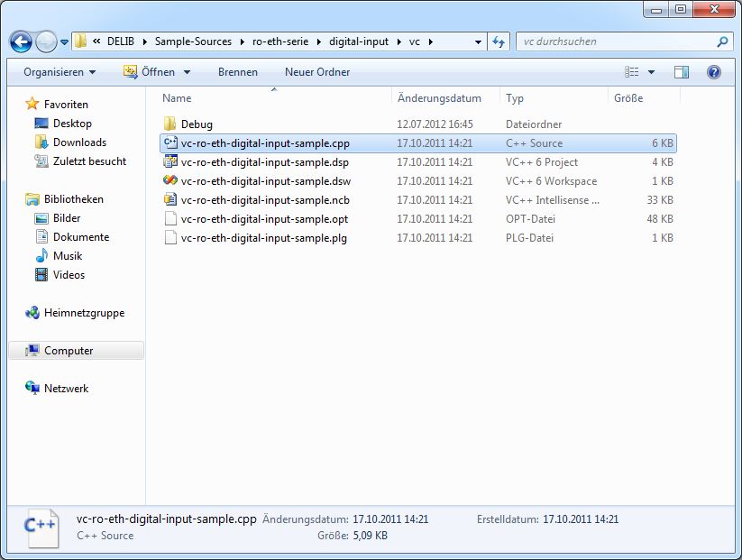Toggle the preview pane icon
Screen dimensions: 742x560
pos(682,72)
